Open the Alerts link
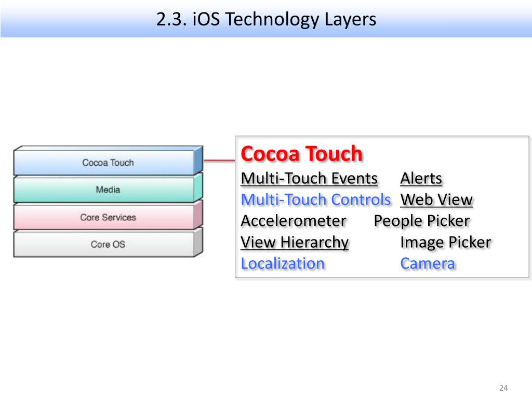This screenshot has height=399, width=532. (421, 179)
